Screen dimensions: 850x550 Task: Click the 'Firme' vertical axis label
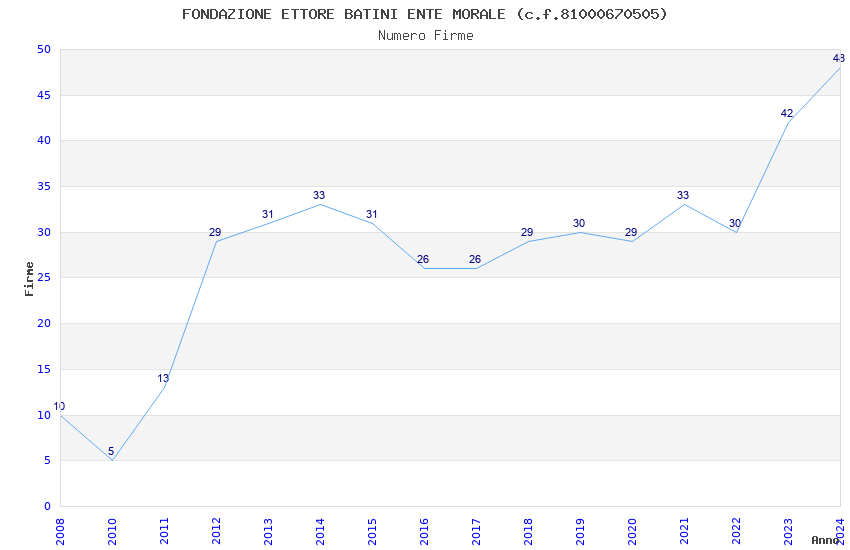(29, 279)
